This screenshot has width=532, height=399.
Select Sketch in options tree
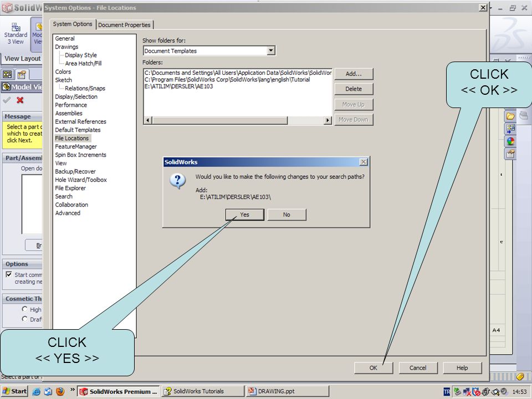[x=63, y=80]
